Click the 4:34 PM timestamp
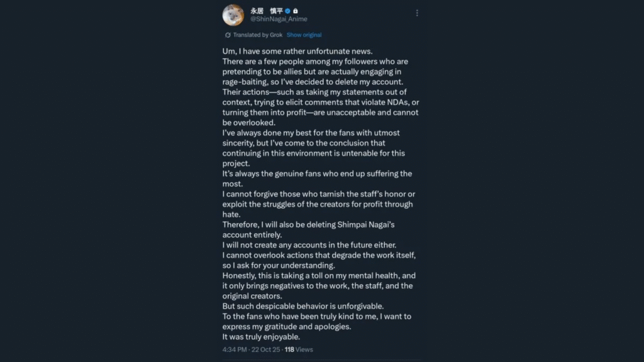644x362 pixels. [236, 349]
